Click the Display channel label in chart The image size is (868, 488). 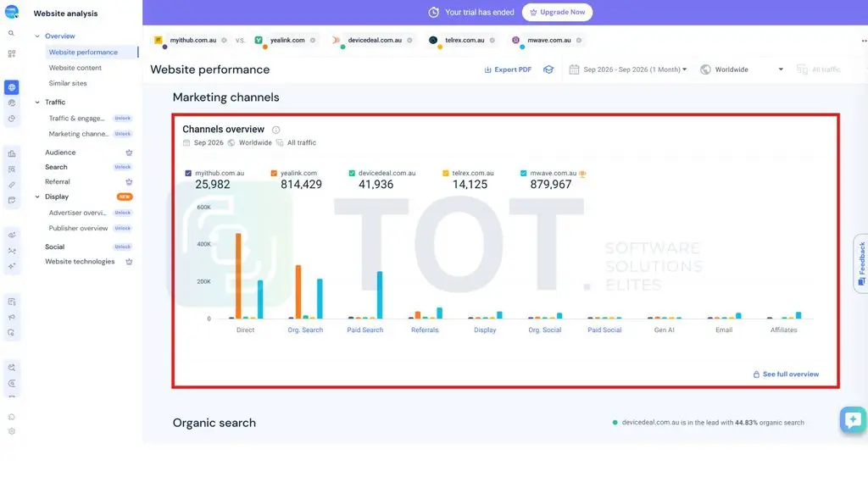tap(485, 330)
